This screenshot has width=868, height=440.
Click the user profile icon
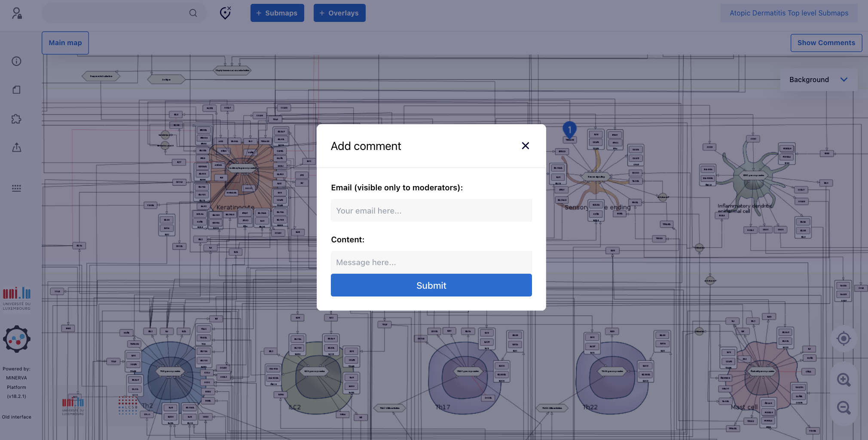[17, 13]
